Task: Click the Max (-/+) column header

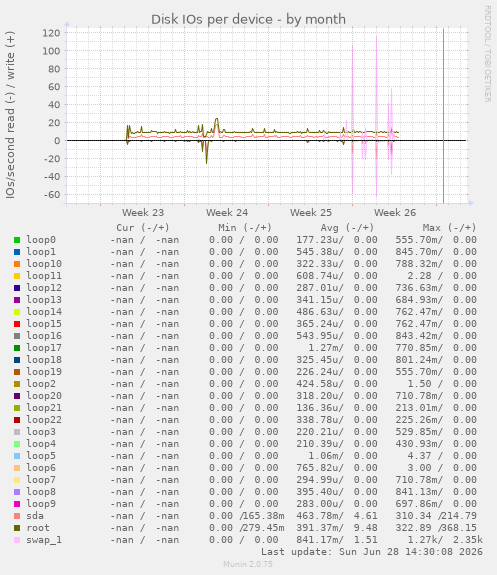Action: point(449,228)
